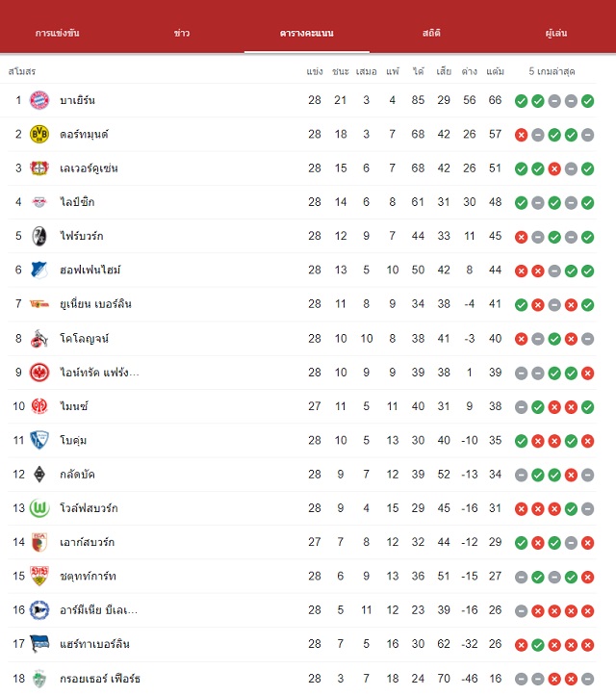616x696 pixels.
Task: Open the ตารางคะแนน standings tab
Action: tap(307, 33)
